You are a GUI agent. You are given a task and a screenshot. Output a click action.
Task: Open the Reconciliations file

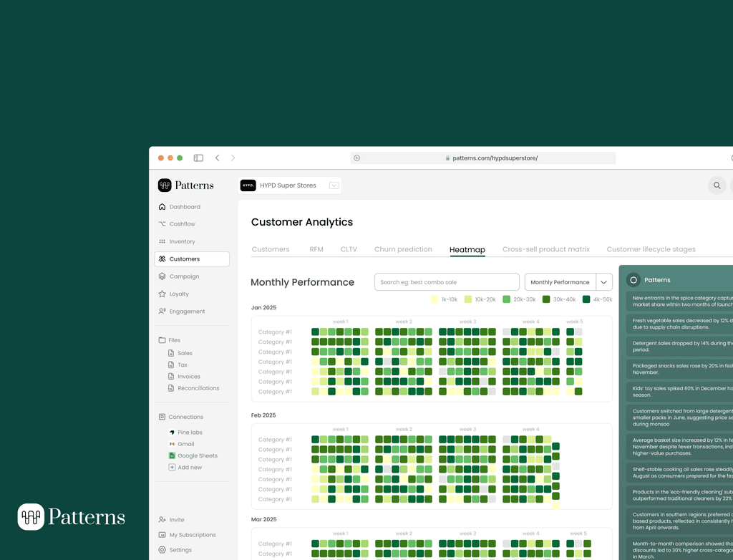click(193, 388)
